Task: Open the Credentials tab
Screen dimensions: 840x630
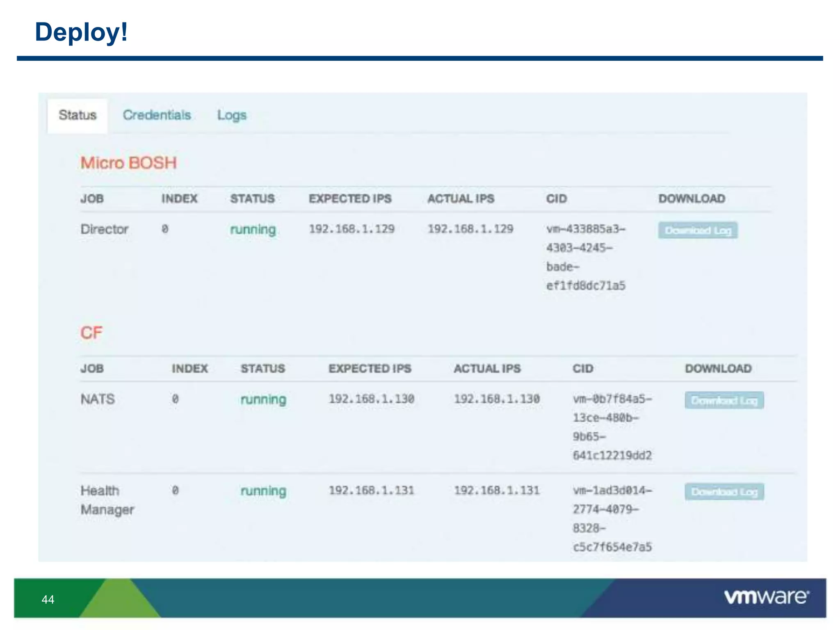Action: tap(157, 115)
